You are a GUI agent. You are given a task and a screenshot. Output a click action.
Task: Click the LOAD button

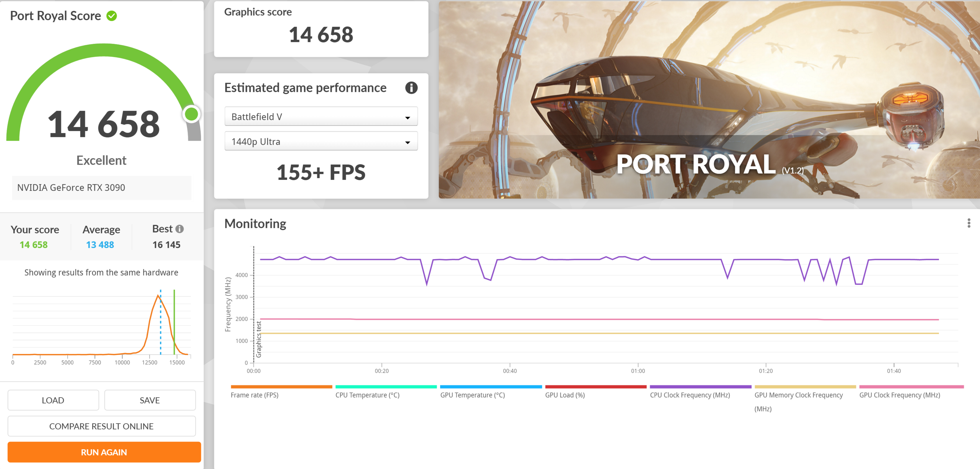coord(53,400)
